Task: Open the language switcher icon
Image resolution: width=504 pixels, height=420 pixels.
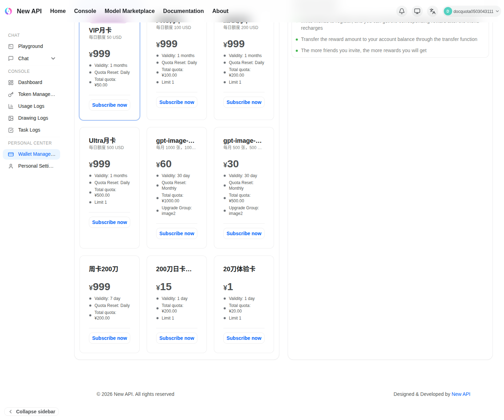Action: pos(433,11)
